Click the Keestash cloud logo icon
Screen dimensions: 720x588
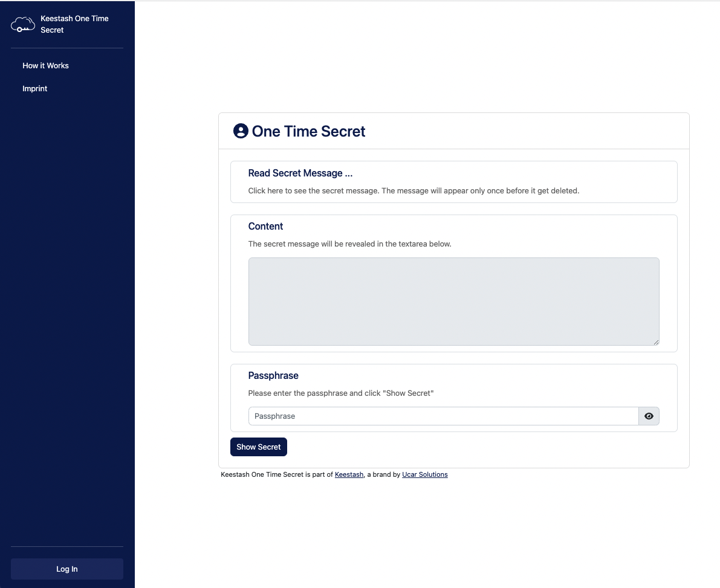[22, 24]
